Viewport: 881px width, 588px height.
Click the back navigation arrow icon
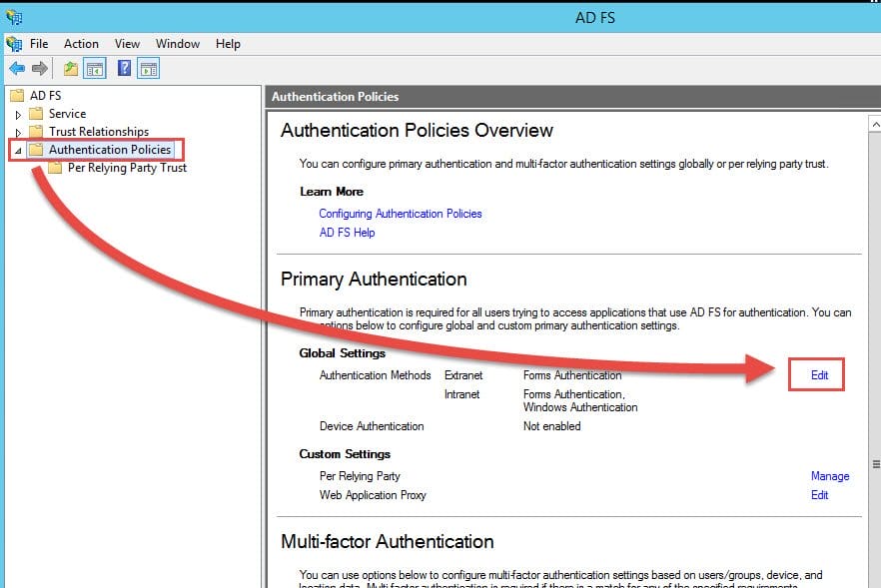(16, 68)
